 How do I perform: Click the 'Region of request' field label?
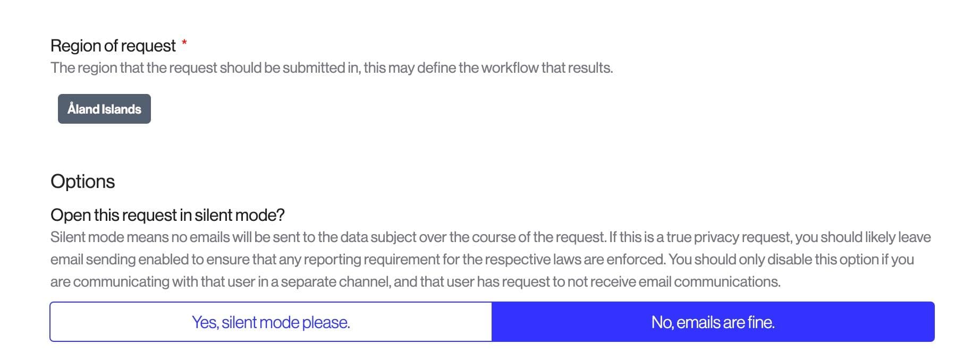tap(113, 46)
